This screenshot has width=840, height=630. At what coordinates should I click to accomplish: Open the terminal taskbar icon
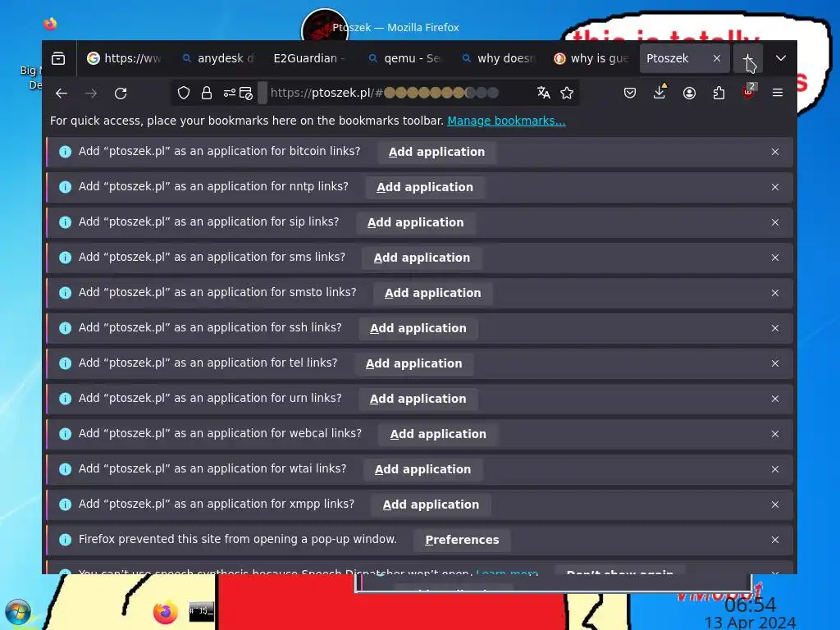(x=202, y=611)
